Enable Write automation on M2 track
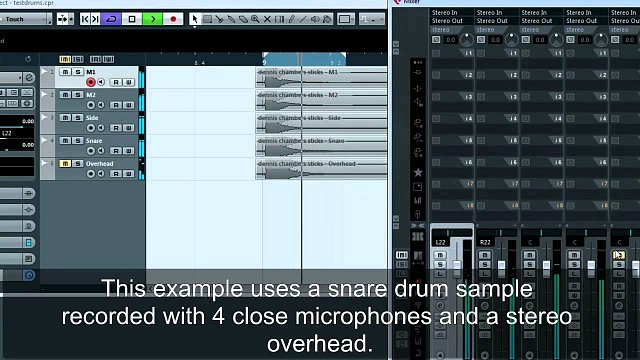The height and width of the screenshot is (360, 640). pos(129,105)
